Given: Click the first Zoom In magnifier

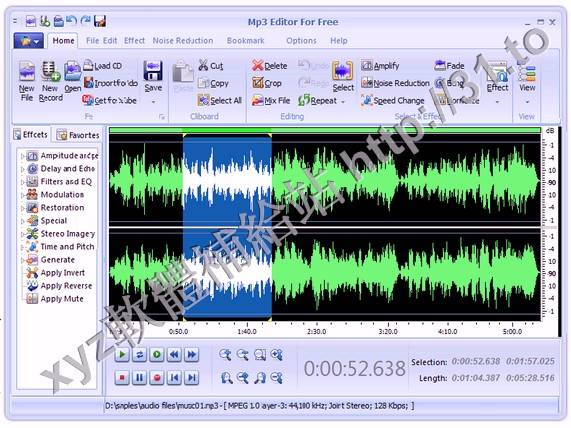Looking at the screenshot, I should point(225,354).
